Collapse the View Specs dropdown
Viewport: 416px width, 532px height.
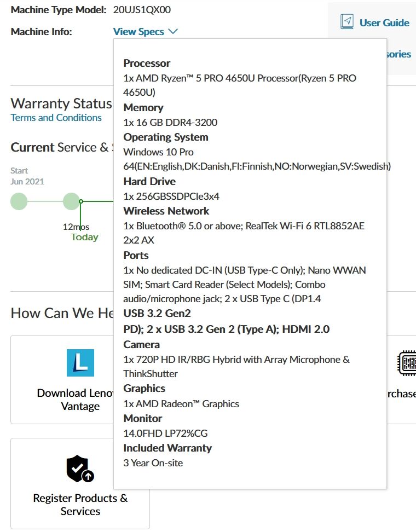(x=138, y=32)
